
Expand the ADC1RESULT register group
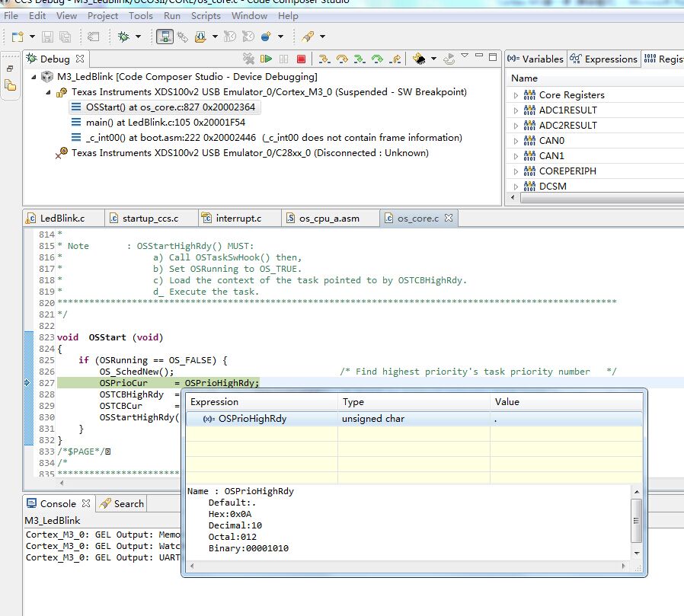(516, 110)
